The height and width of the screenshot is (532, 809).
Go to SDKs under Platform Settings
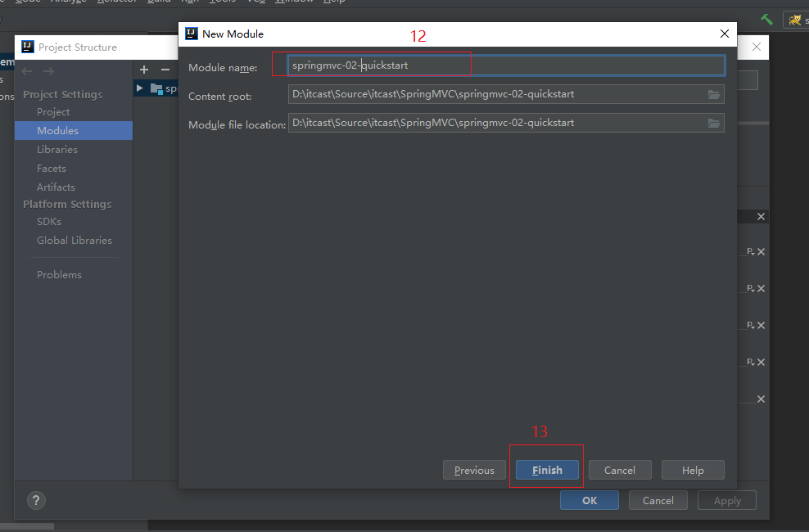click(49, 222)
